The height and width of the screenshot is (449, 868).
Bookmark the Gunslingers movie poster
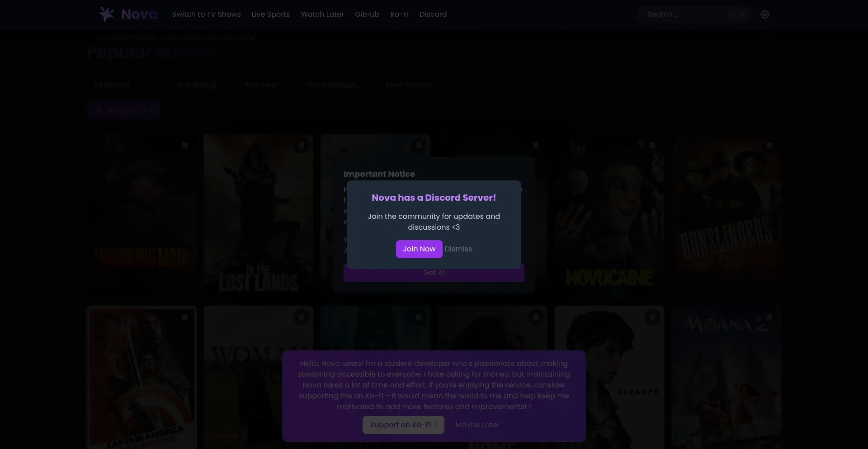[x=769, y=146]
